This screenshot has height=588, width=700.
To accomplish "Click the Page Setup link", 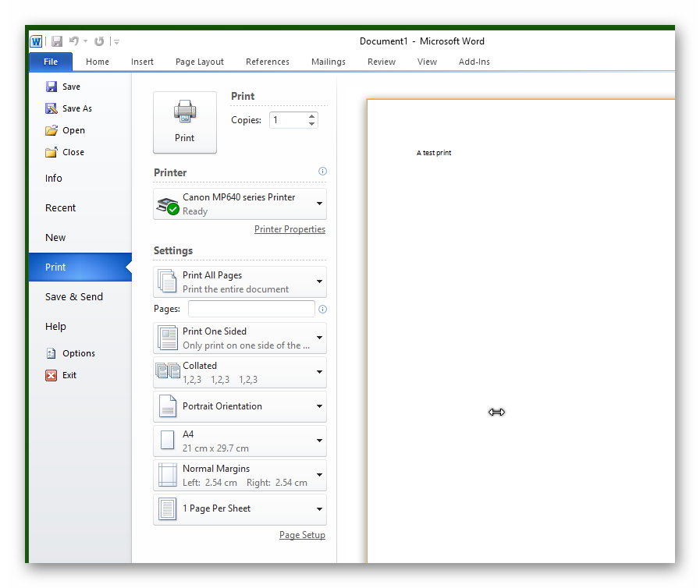I will 302,535.
